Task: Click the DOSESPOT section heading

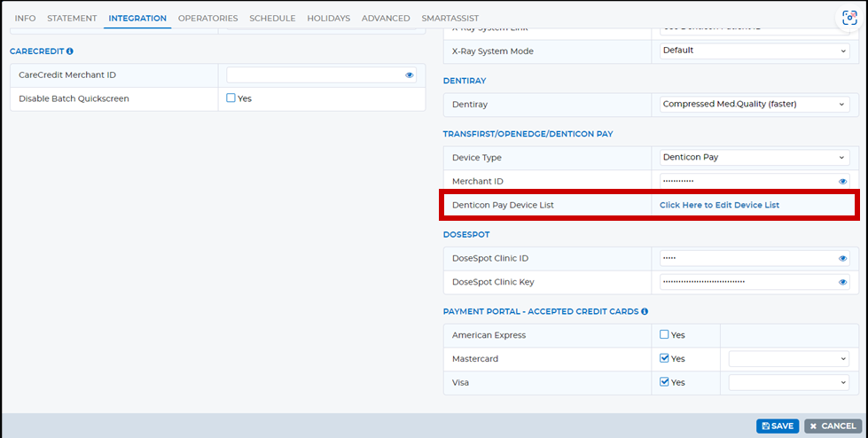Action: tap(466, 235)
